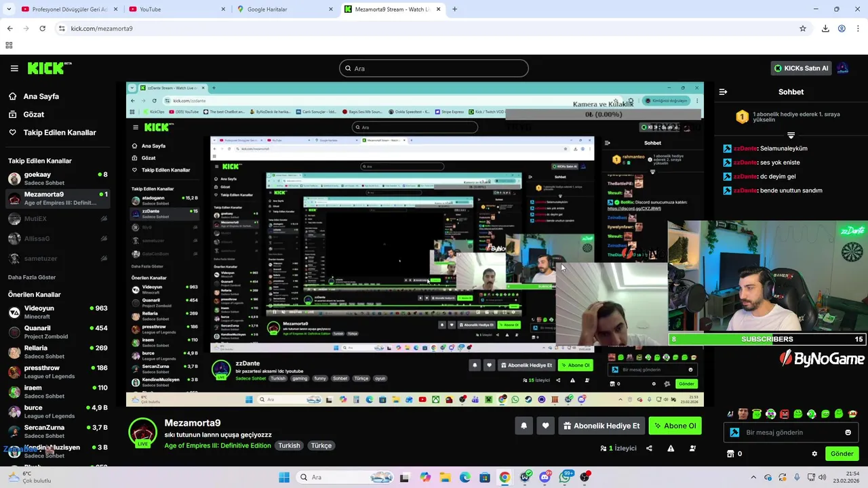Open Mezamorta9 channel avatar
This screenshot has height=488, width=868.
143,432
